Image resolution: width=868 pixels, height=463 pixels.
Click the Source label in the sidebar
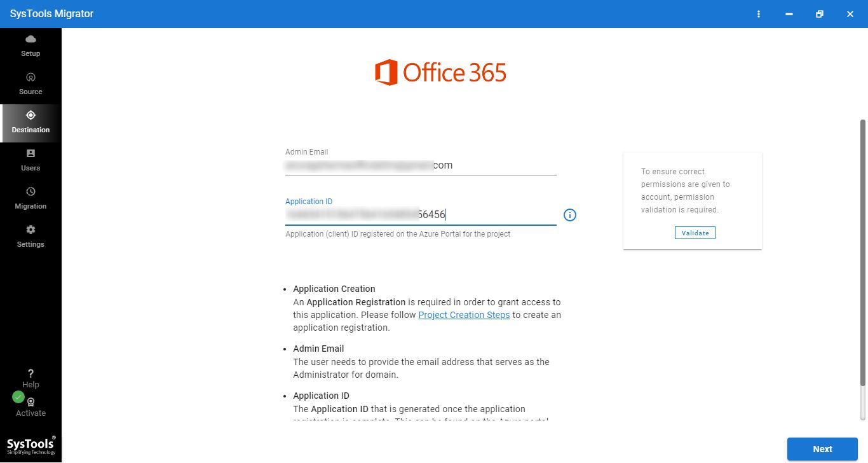pyautogui.click(x=31, y=92)
